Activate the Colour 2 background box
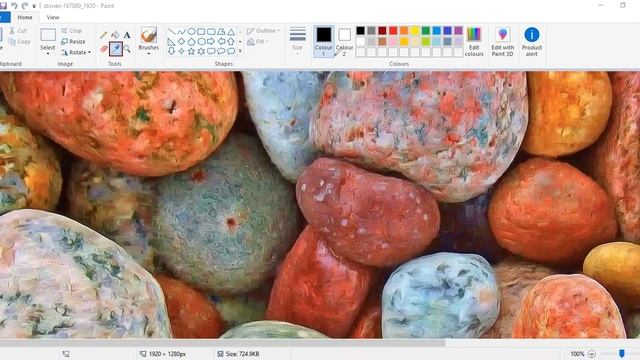640x360 pixels. 344,41
